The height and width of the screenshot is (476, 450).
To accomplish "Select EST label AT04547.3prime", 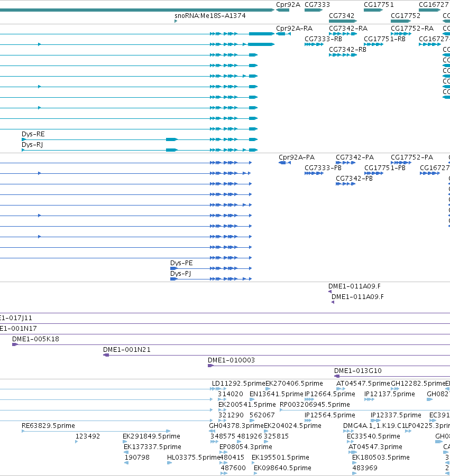I will click(x=375, y=447).
